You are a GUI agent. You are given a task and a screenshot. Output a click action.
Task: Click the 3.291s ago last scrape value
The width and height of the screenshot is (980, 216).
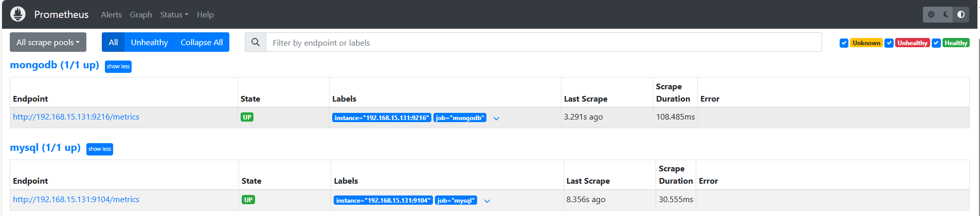click(x=584, y=117)
